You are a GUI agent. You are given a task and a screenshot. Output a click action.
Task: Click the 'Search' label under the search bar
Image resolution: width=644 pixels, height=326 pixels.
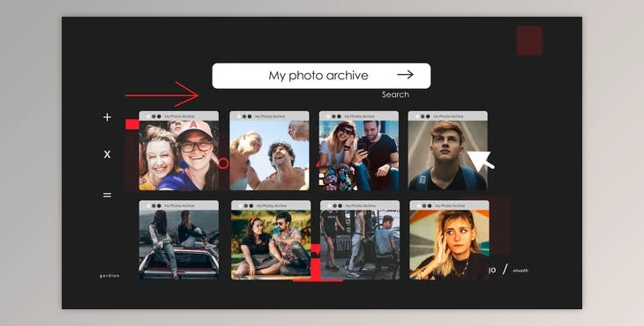395,94
